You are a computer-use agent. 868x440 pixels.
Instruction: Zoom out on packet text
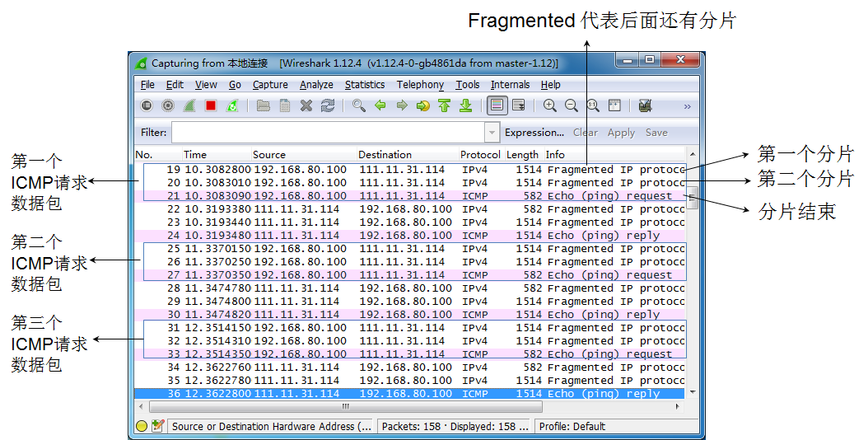tap(572, 105)
